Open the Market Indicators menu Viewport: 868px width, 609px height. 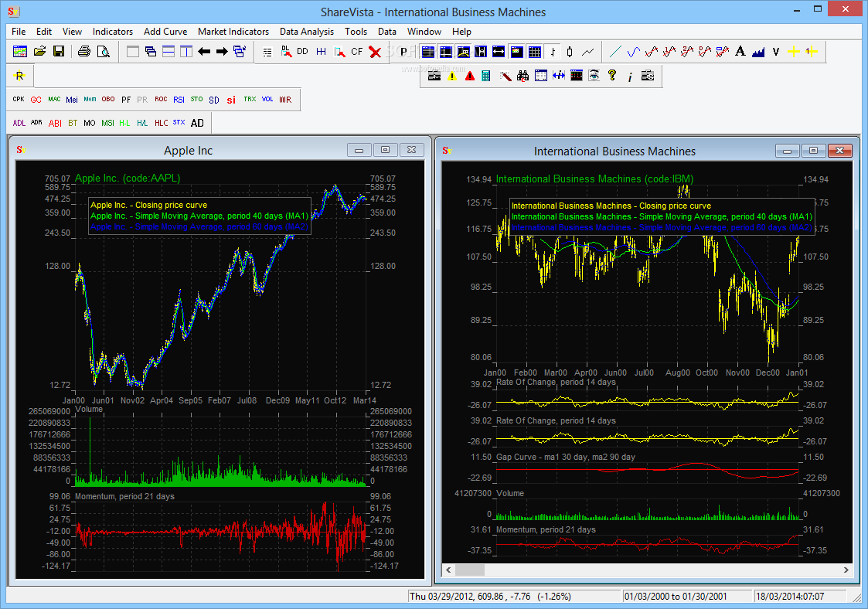[x=233, y=32]
